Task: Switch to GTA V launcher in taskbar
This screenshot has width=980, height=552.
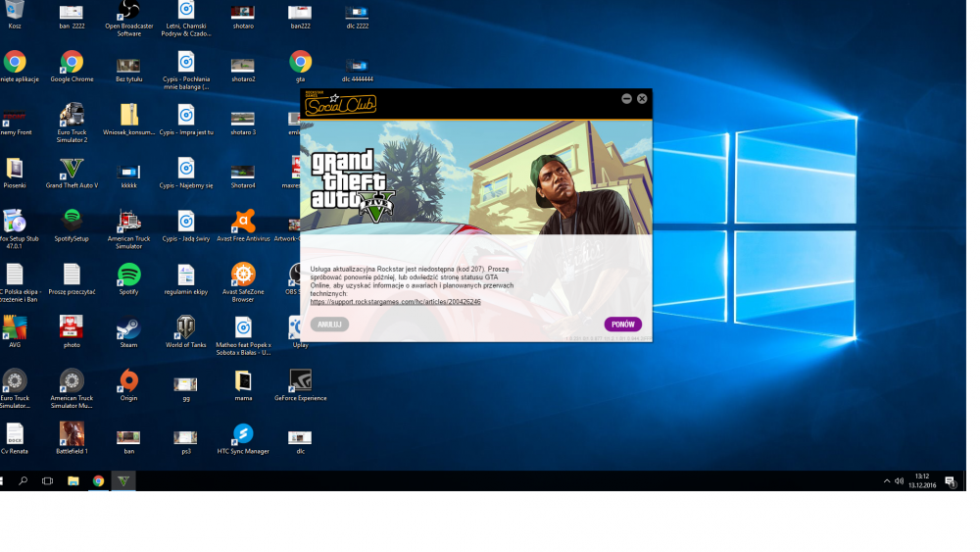Action: 123,480
